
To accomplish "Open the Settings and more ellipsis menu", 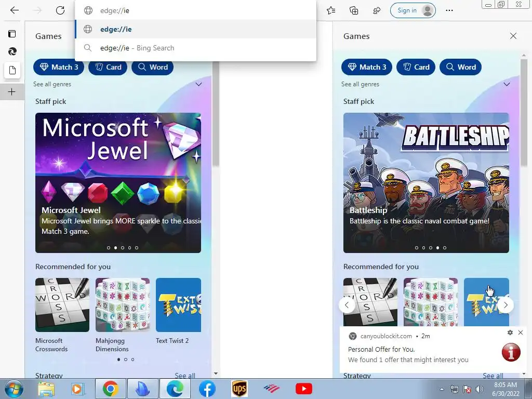I will click(x=449, y=10).
